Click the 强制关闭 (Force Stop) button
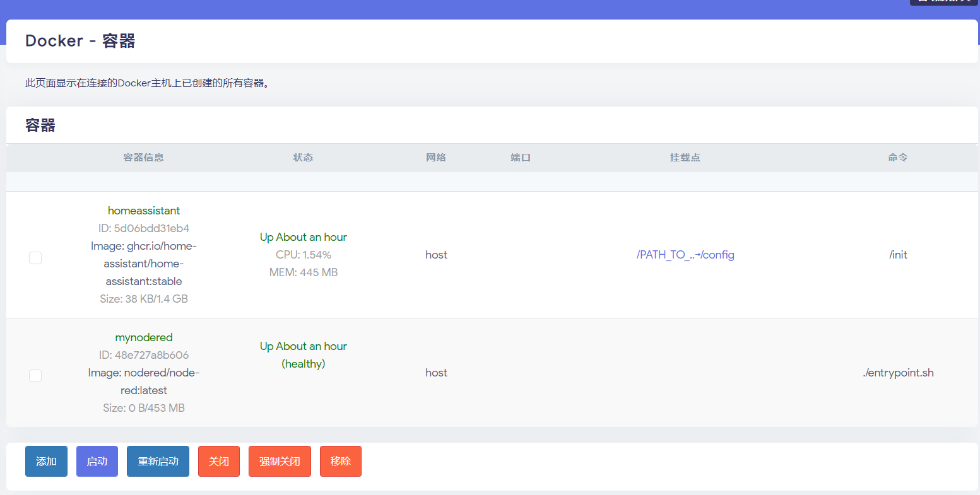 pos(280,461)
